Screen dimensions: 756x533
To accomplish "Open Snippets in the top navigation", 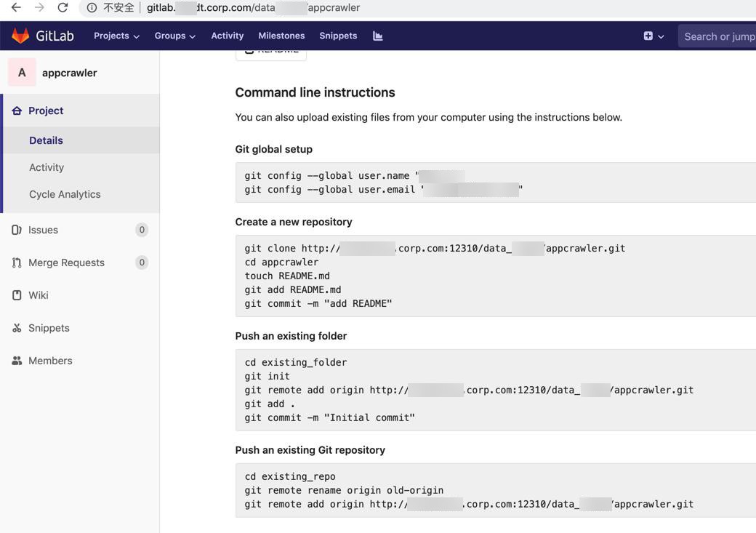I will 338,36.
